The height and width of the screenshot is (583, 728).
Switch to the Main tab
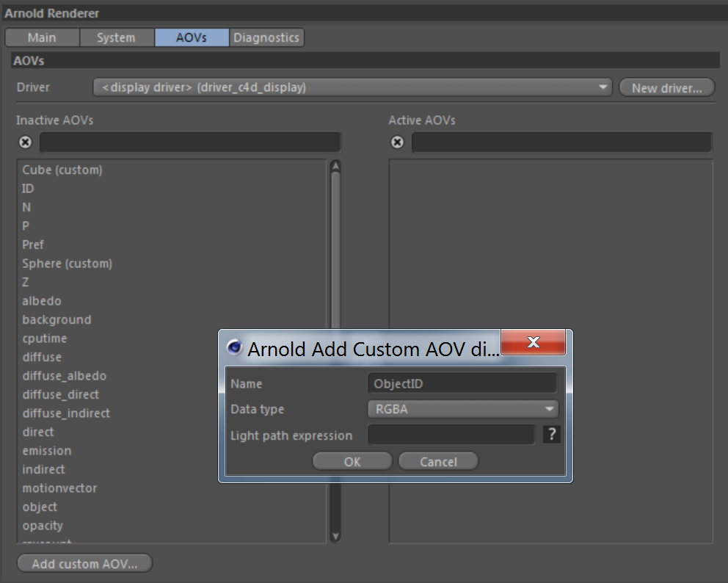coord(42,37)
